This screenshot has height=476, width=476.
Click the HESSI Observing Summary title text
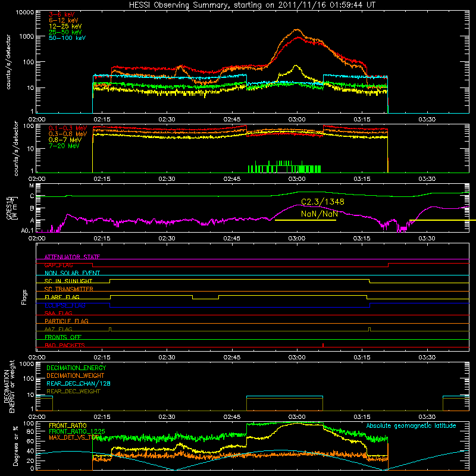tap(252, 5)
